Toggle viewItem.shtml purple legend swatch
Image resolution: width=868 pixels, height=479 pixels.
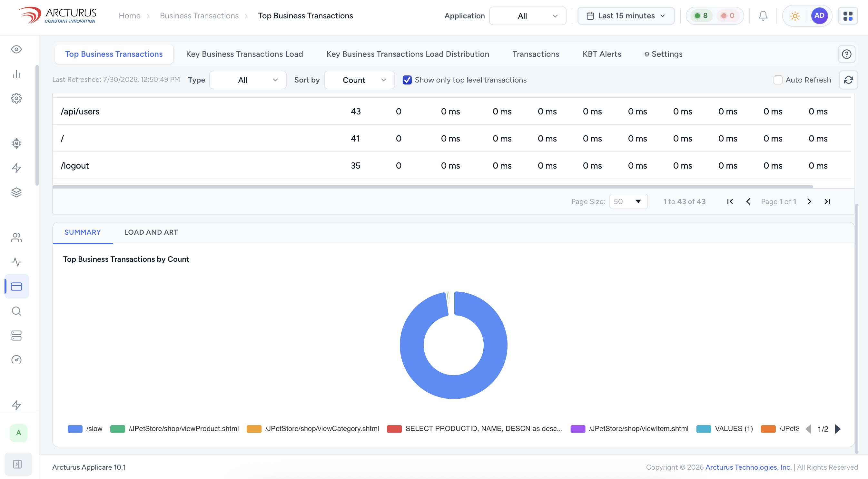(578, 429)
